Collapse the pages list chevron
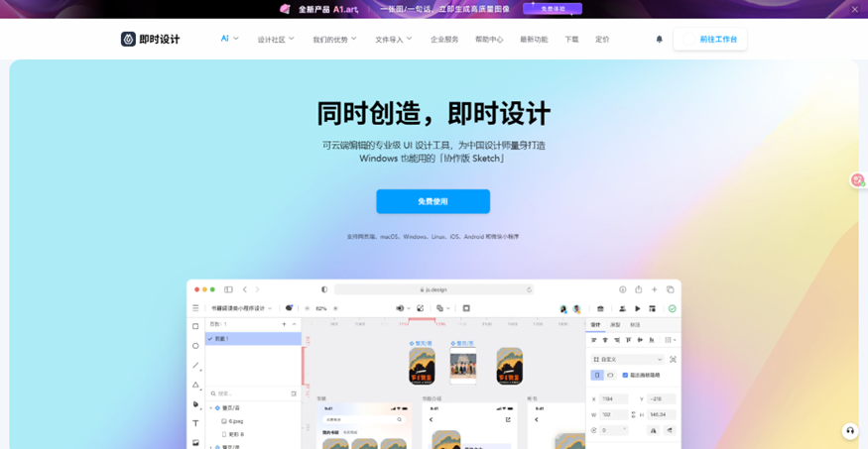868x449 pixels. [x=294, y=324]
